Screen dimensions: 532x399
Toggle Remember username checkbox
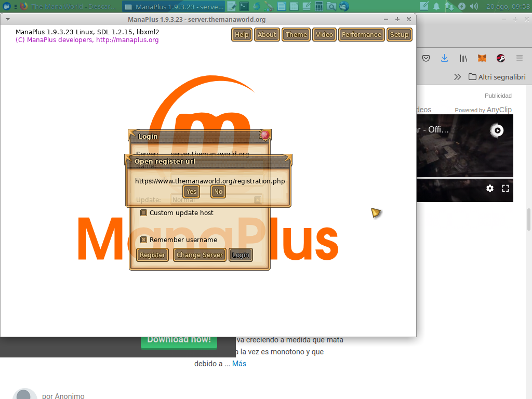click(x=143, y=240)
